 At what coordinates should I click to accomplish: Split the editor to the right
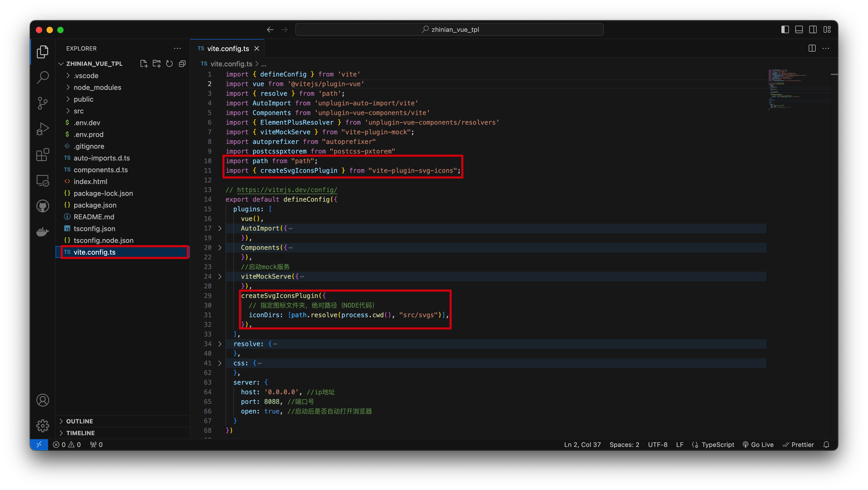coord(812,49)
